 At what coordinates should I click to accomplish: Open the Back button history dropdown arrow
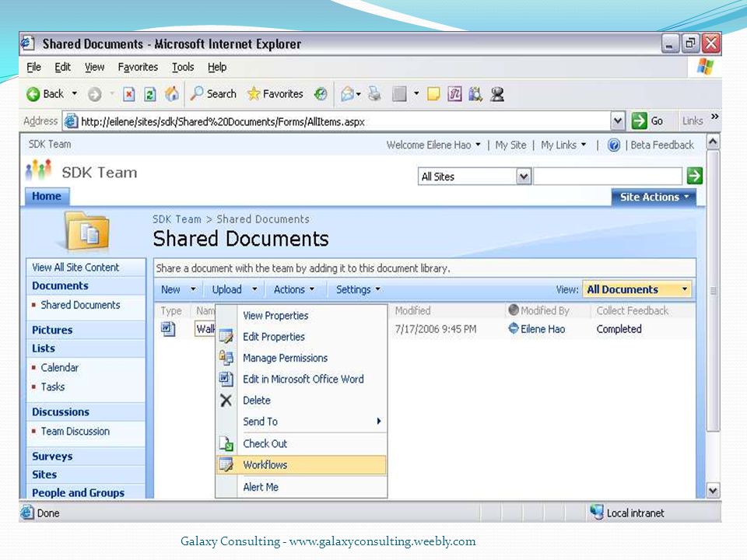coord(75,94)
